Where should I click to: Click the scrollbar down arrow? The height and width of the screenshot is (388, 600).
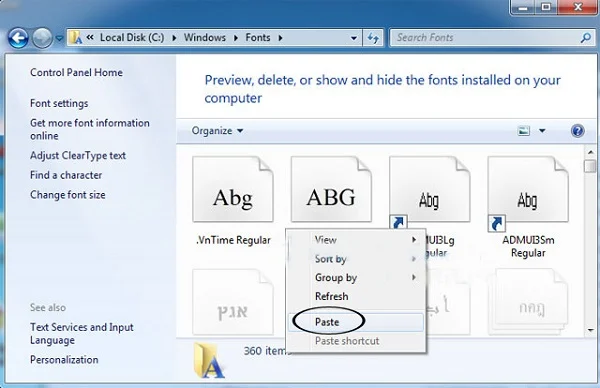(590, 330)
